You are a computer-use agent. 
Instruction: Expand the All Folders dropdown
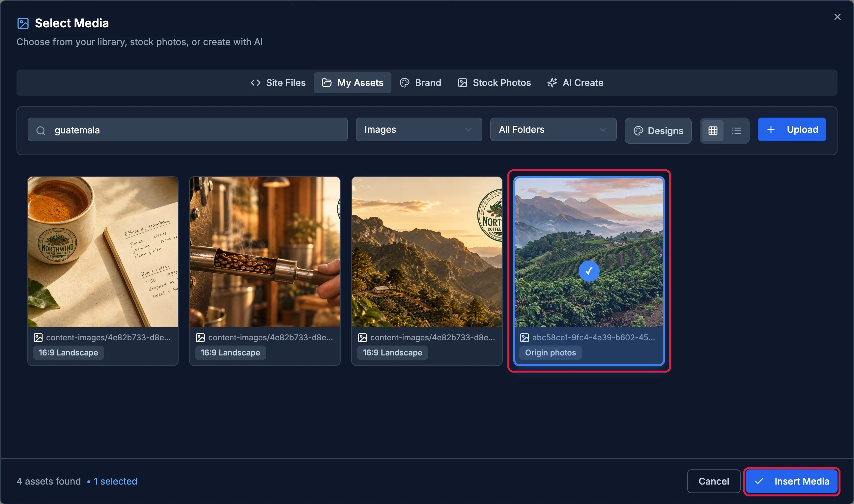[x=553, y=129]
